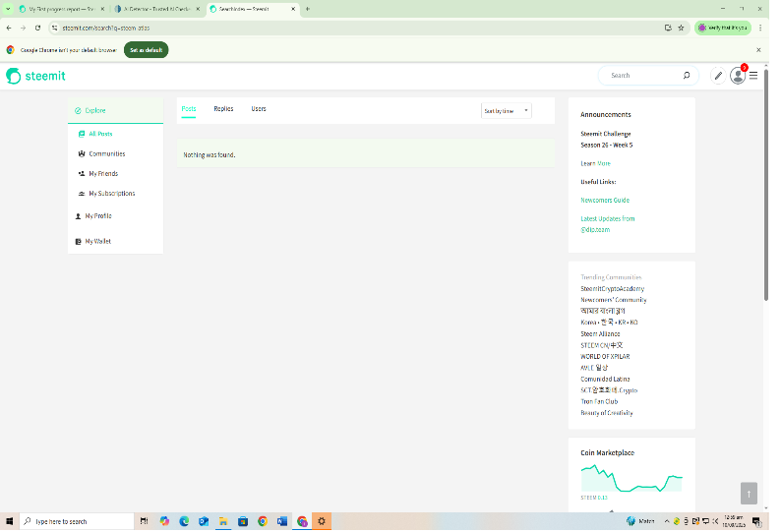The width and height of the screenshot is (781, 532).
Task: Open My Subscriptions in the sidebar
Action: click(x=111, y=194)
